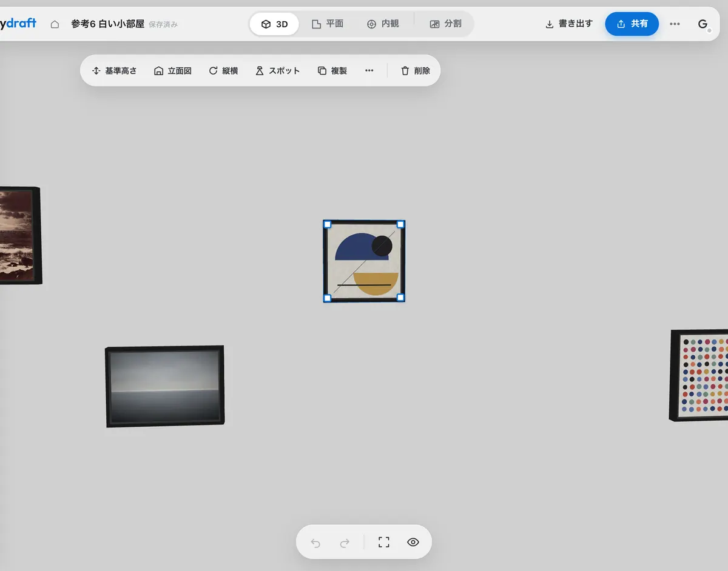Open 立面図 elevation view
Image resolution: width=728 pixels, height=571 pixels.
pos(173,70)
